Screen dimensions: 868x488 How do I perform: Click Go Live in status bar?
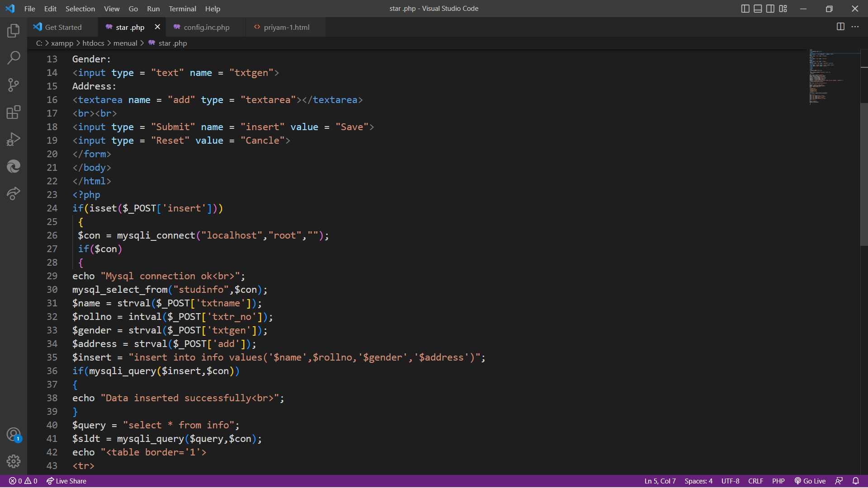tap(810, 481)
